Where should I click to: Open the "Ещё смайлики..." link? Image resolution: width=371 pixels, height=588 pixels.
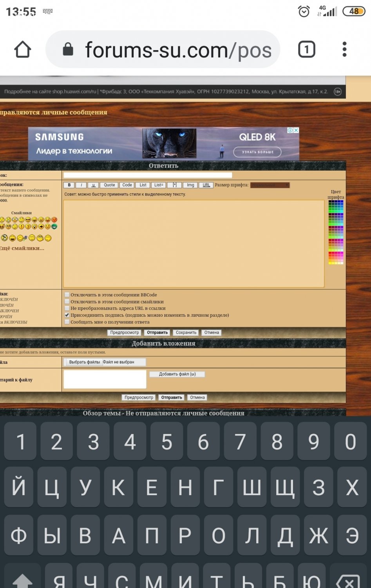[22, 248]
